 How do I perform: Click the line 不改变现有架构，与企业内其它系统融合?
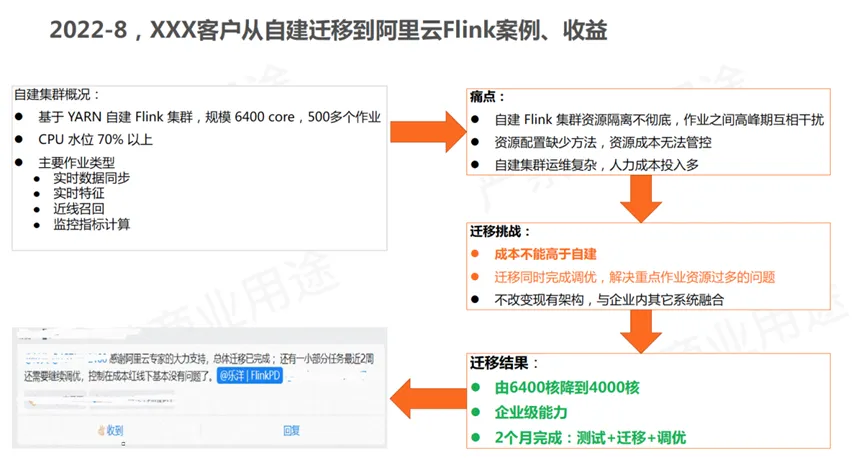pos(609,299)
